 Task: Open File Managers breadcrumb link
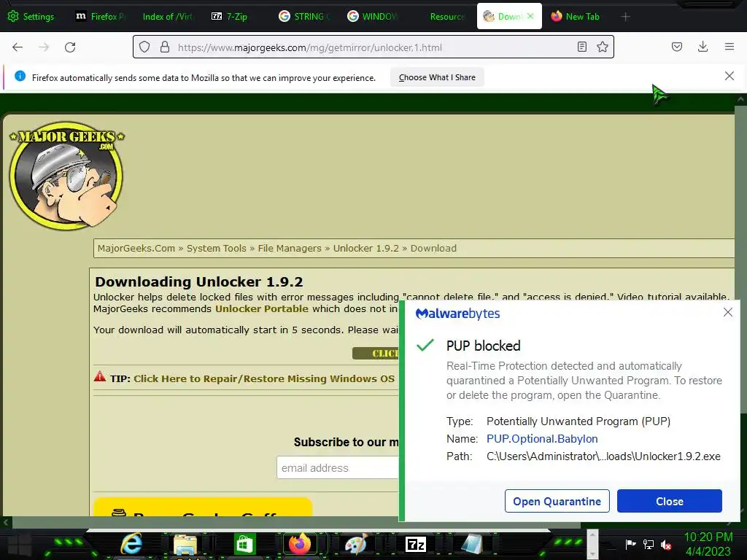coord(290,248)
